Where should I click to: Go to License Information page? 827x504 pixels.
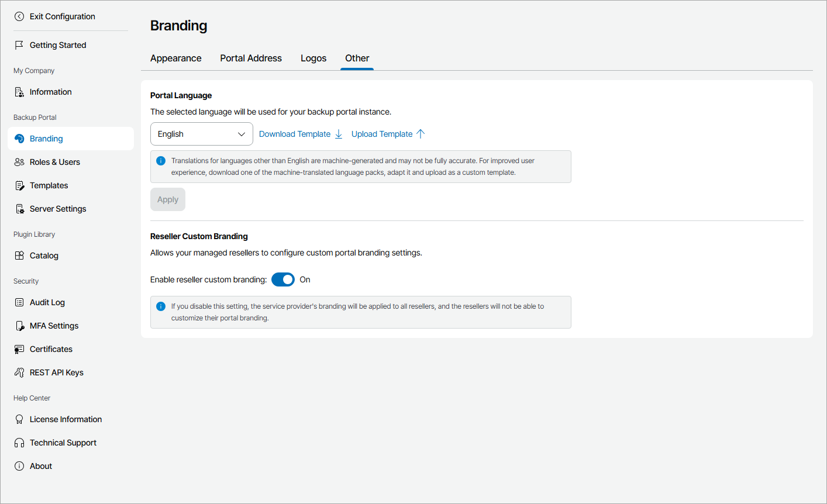pyautogui.click(x=66, y=419)
